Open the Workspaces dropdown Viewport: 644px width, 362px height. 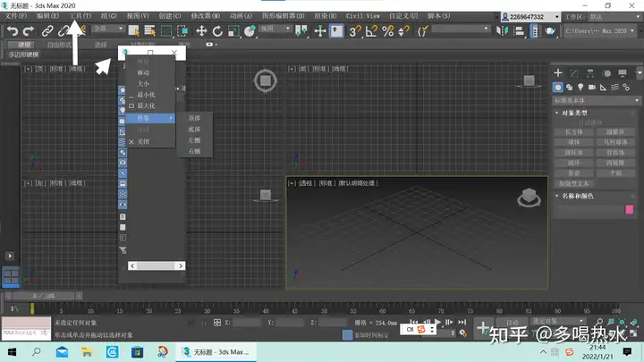click(614, 17)
